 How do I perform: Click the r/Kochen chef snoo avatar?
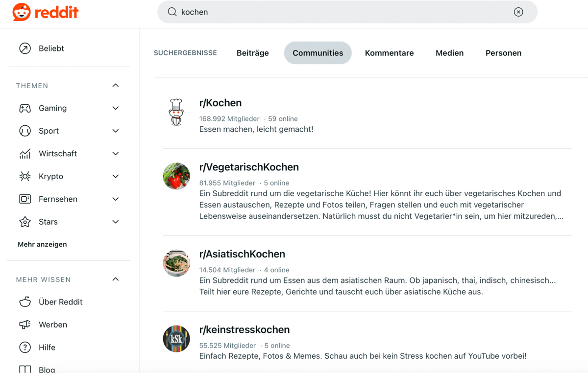(x=176, y=112)
